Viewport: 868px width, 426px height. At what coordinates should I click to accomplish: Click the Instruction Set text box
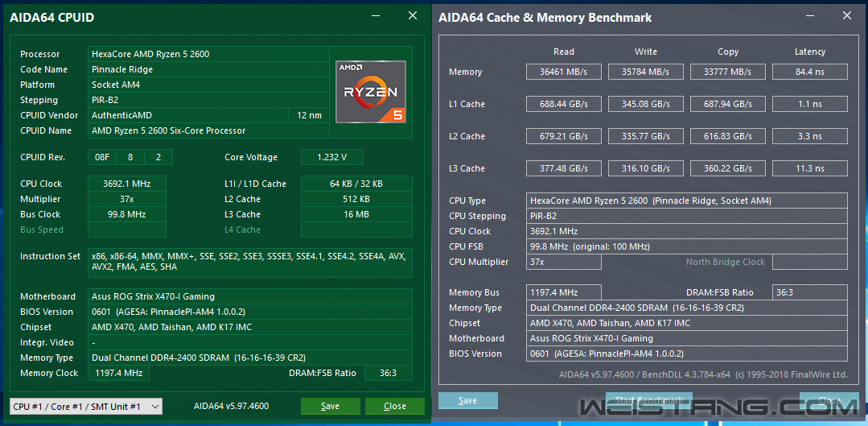point(250,262)
